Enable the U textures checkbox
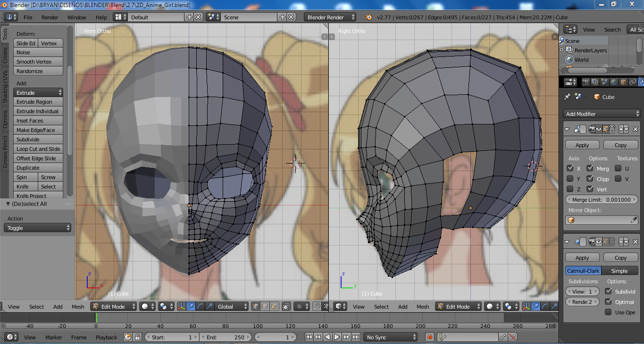 click(618, 168)
